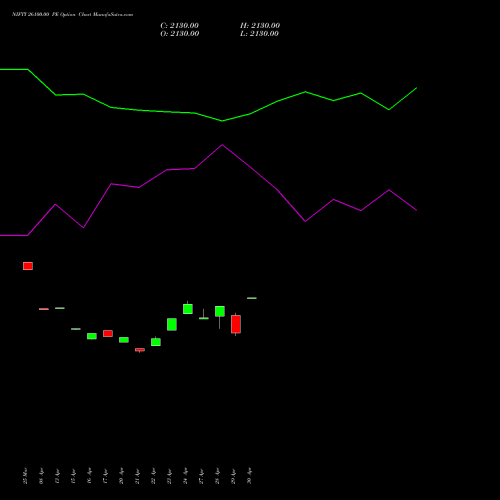Select the 16 Apr date label
Viewport: 500px width, 500px height.
[x=89, y=476]
